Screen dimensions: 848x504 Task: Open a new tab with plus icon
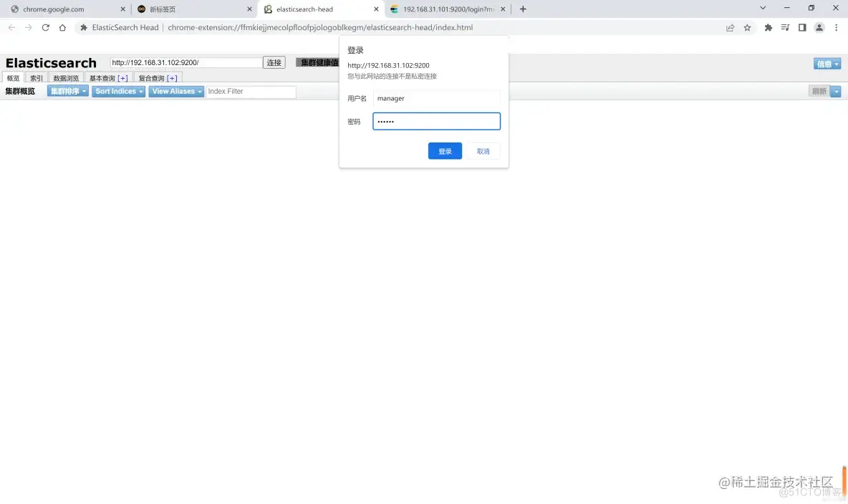click(523, 9)
